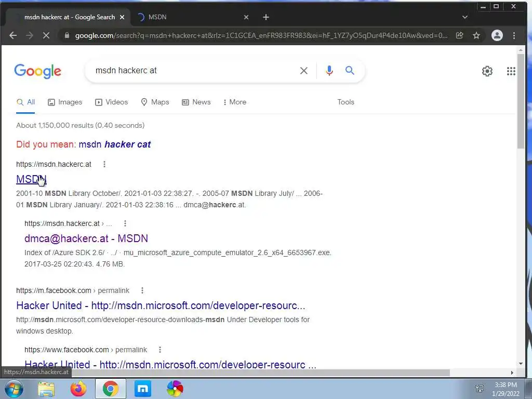Click the network tray icon
Viewport: 532px width, 399px height.
pyautogui.click(x=480, y=389)
